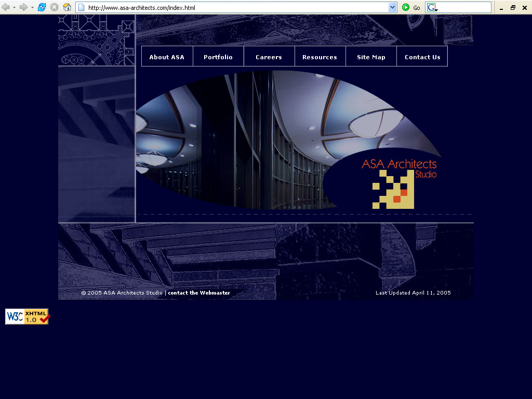Minimize the browser window
532x399 pixels.
tap(501, 8)
